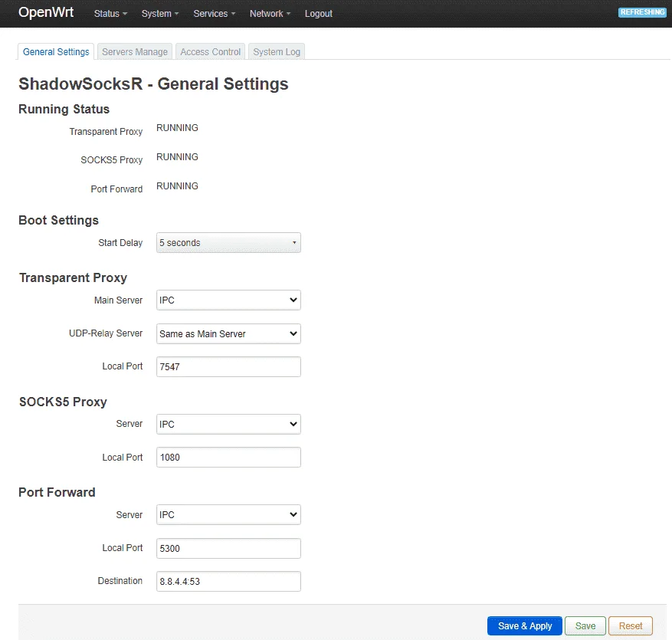Switch to the Servers Manage tab
This screenshot has width=672, height=640.
point(135,52)
